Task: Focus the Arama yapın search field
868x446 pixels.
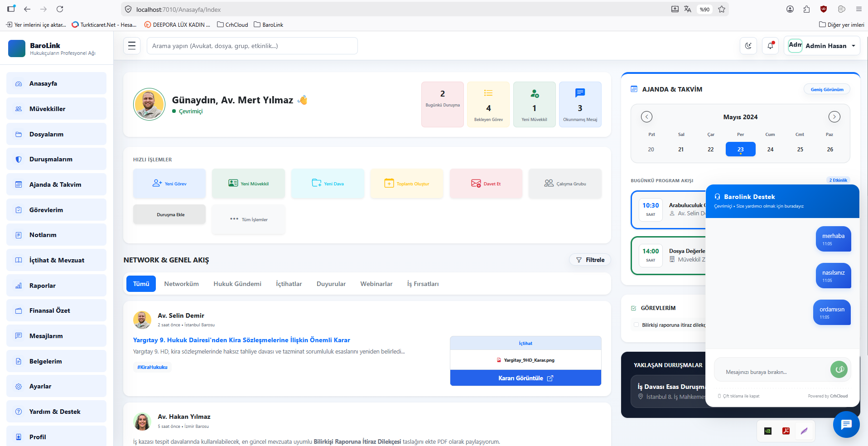Action: (x=252, y=46)
